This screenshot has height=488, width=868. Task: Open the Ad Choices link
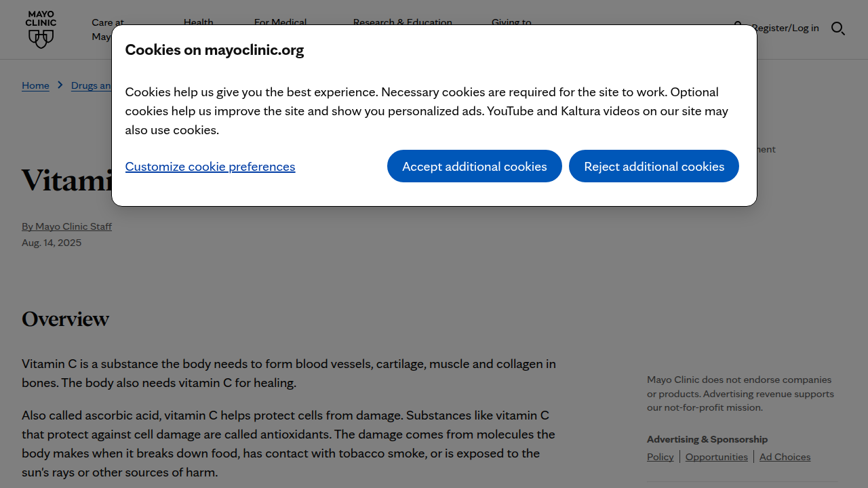[x=785, y=457]
